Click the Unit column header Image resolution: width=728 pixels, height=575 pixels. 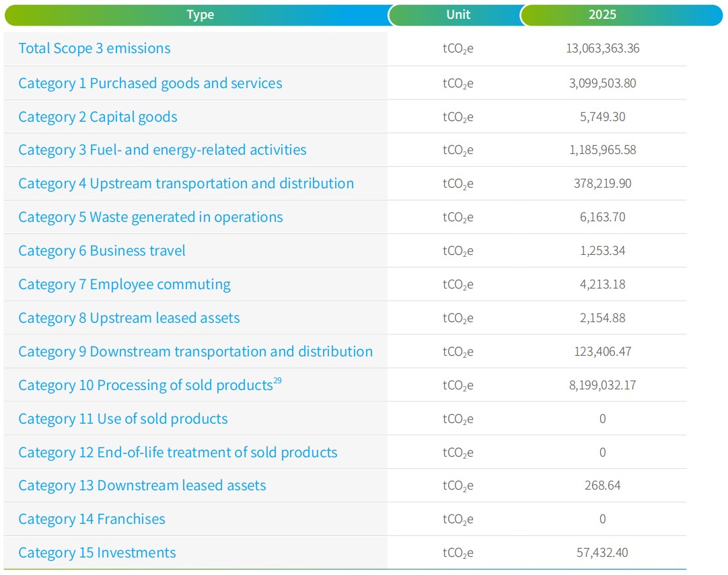click(x=458, y=15)
